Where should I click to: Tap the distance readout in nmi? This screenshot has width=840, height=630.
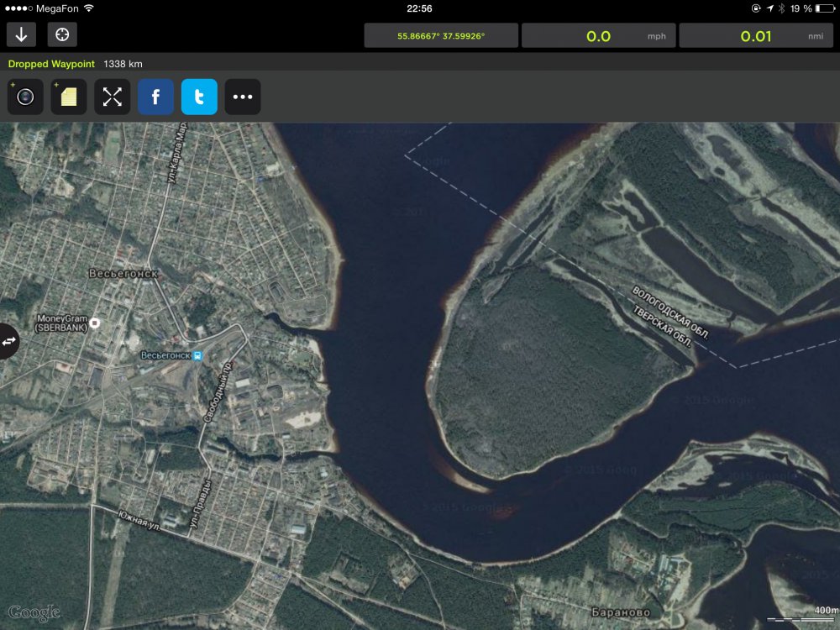(x=756, y=36)
